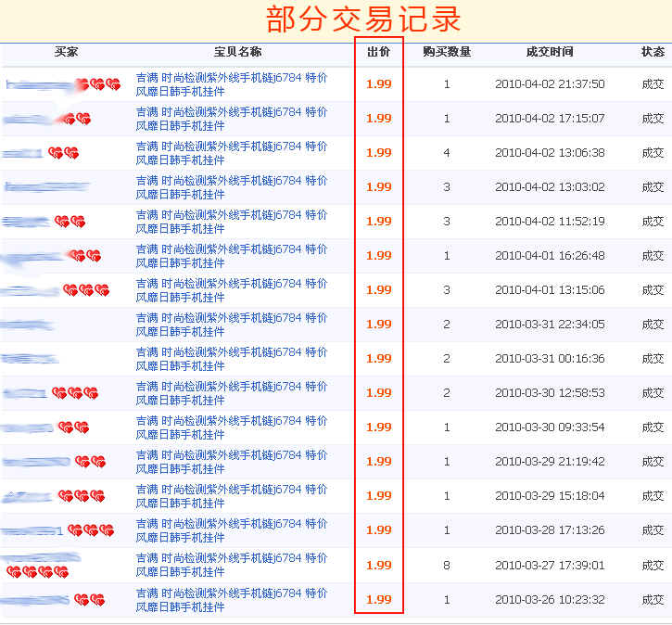672x625 pixels.
Task: Click the three hearts in the 13:15:06 row
Action: (86, 290)
